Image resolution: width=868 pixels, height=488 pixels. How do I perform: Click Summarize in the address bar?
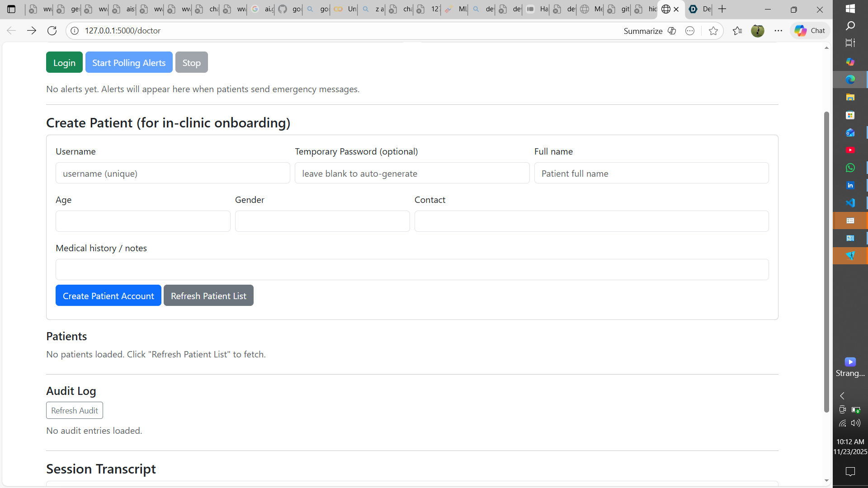pos(642,31)
